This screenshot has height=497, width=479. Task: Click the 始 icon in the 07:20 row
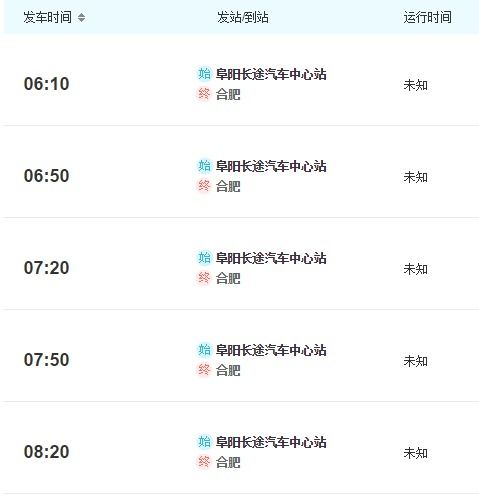pyautogui.click(x=204, y=258)
